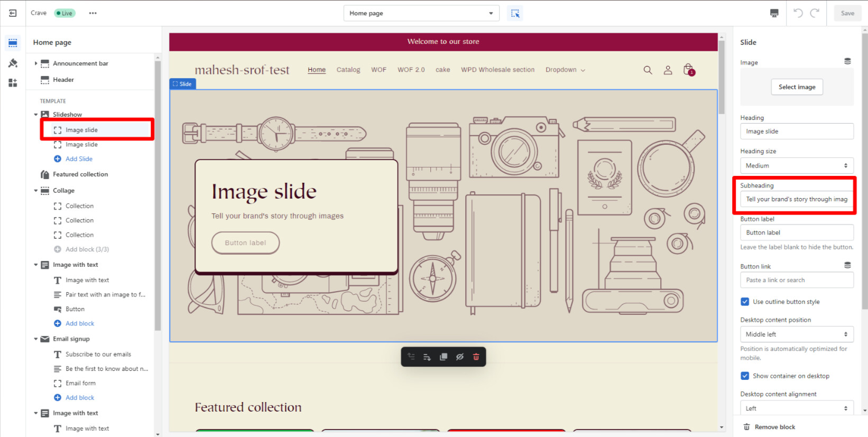
Task: Open WPD Wholesale section menu item
Action: [x=497, y=70]
